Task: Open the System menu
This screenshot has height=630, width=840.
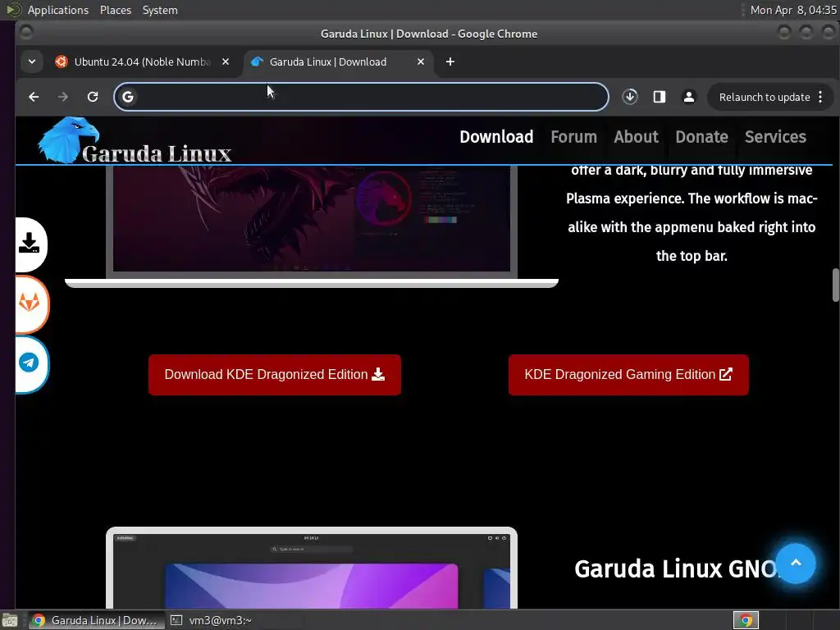Action: [x=160, y=10]
